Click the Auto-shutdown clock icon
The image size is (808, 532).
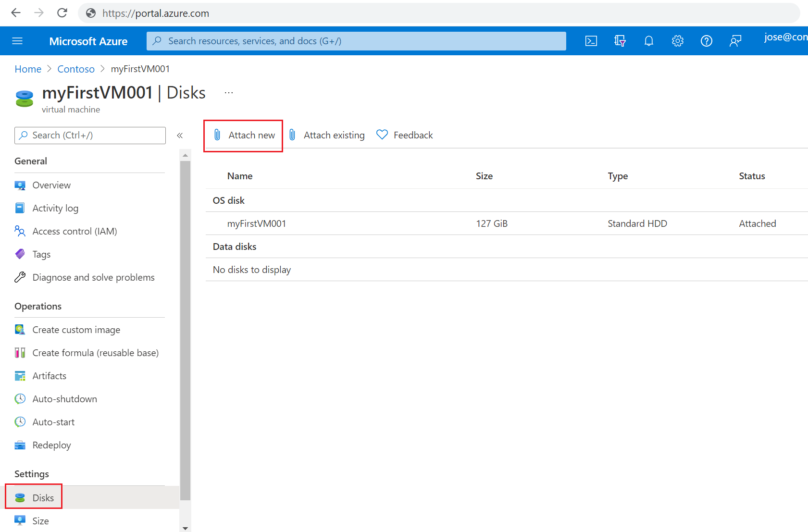(20, 399)
